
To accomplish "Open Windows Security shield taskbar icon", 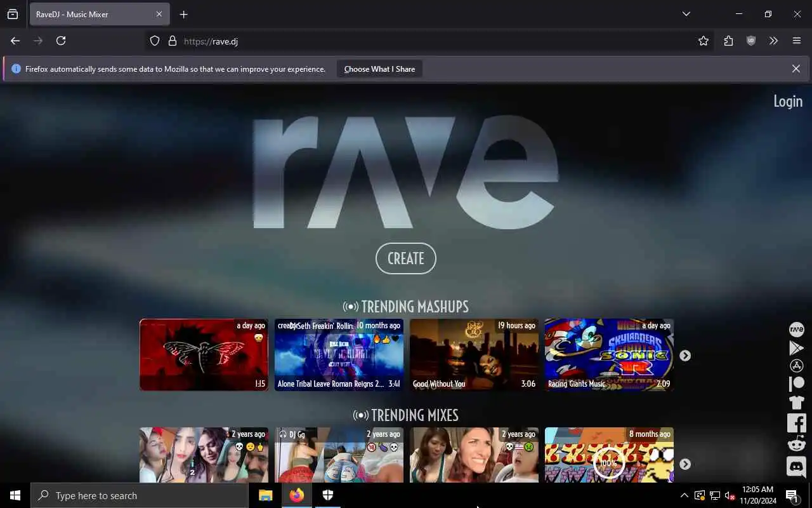I will click(x=328, y=495).
